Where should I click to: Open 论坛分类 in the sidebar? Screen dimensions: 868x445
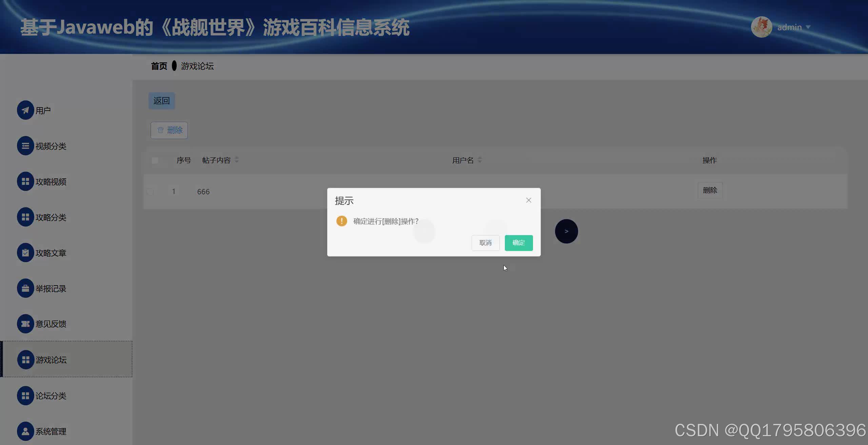point(25,395)
